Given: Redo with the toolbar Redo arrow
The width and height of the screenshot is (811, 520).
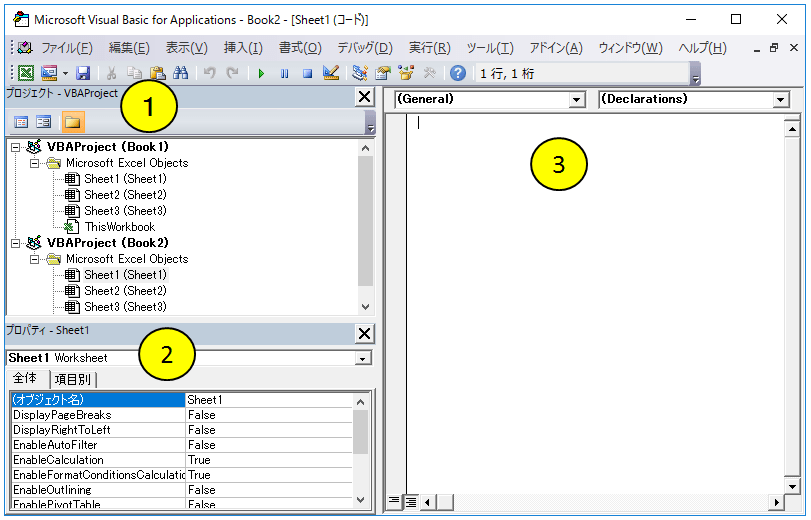Looking at the screenshot, I should point(233,73).
